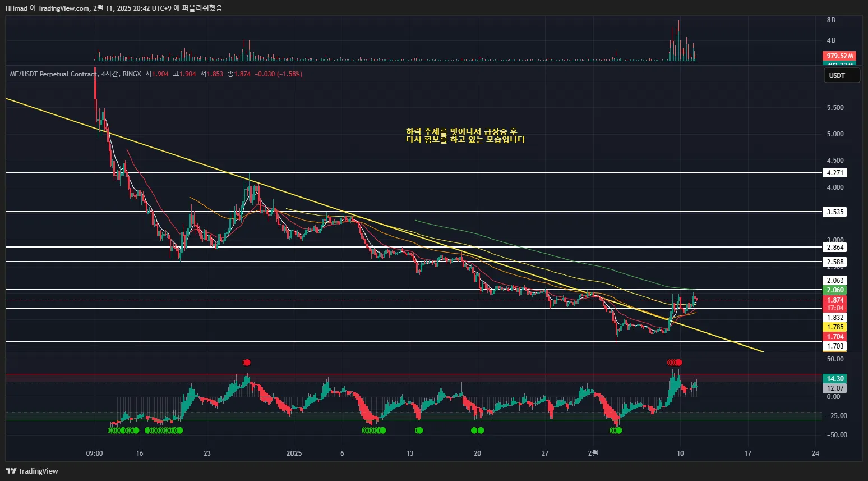
Task: Click the ME/USDT Perpetual Contract symbol title
Action: [53, 74]
